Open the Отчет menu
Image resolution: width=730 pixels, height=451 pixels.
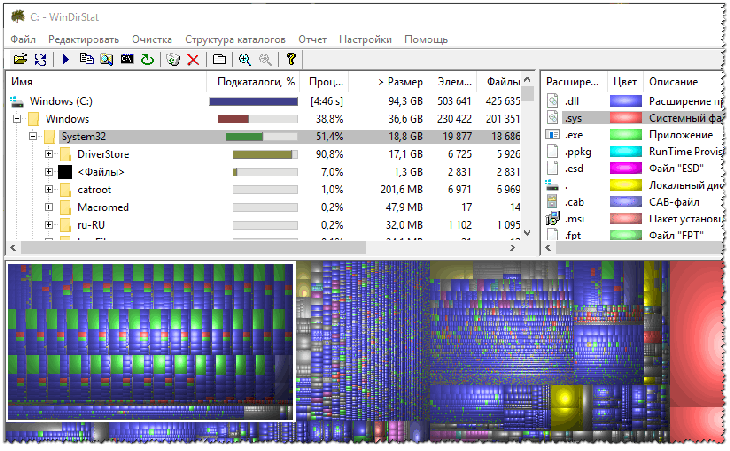coord(313,40)
